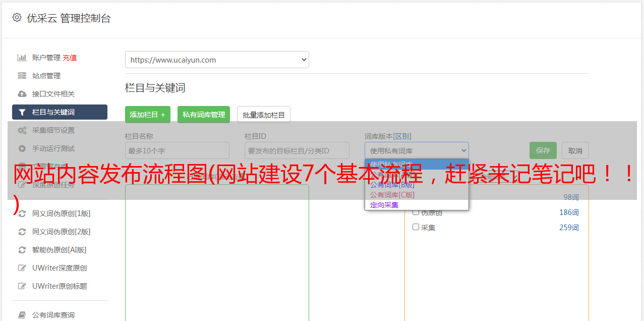Click the book icon for 公有词库查询
The height and width of the screenshot is (321, 644).
coord(22,315)
